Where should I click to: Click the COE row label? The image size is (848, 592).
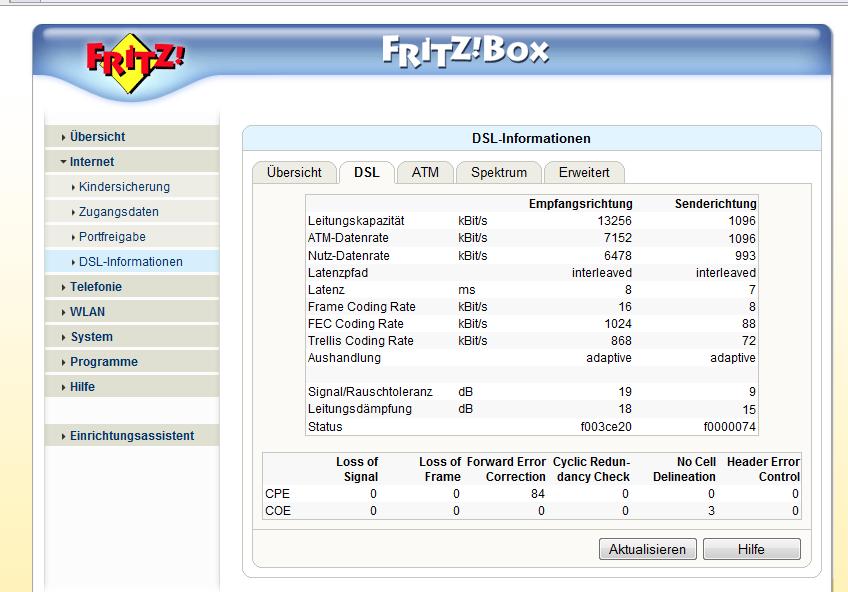(x=278, y=511)
